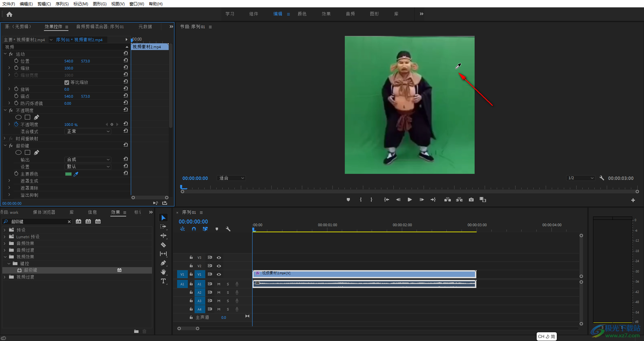Go to the In point

(386, 200)
